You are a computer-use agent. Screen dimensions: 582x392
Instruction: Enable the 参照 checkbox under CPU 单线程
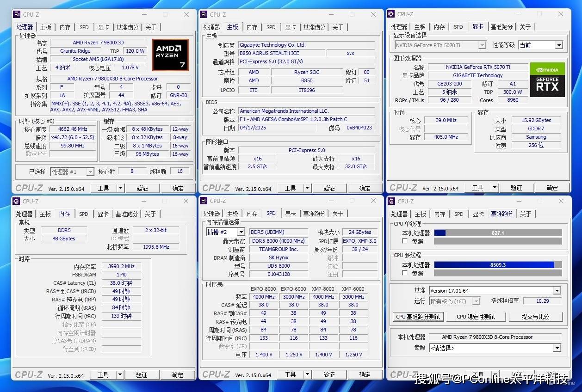click(x=405, y=241)
